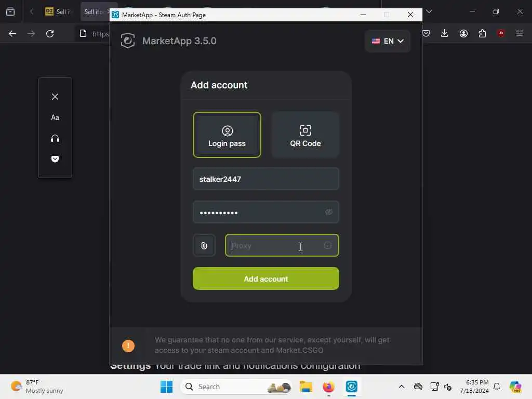Click the Pocket save icon in reader sidebar
532x399 pixels.
55,159
